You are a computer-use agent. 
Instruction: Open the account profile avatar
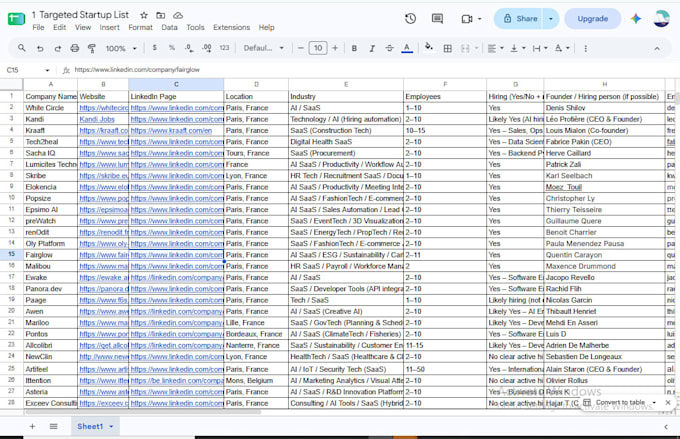661,19
